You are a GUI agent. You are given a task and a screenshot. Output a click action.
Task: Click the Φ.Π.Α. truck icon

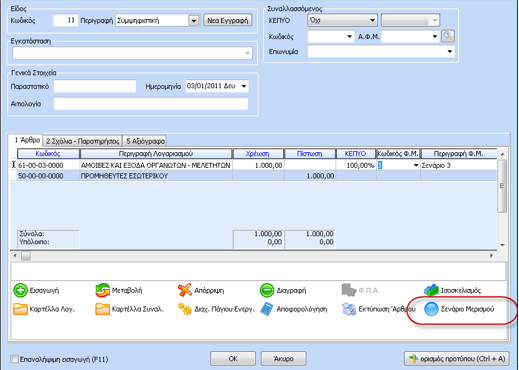[x=349, y=290]
